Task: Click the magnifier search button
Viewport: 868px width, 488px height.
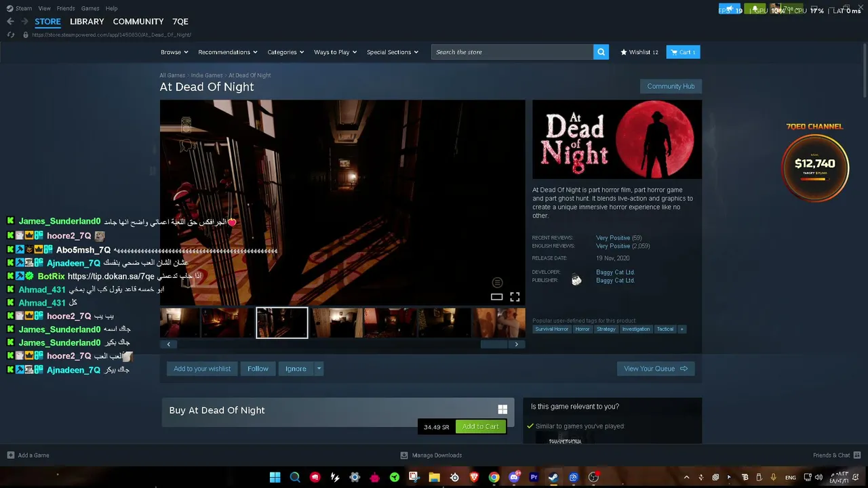Action: click(601, 52)
